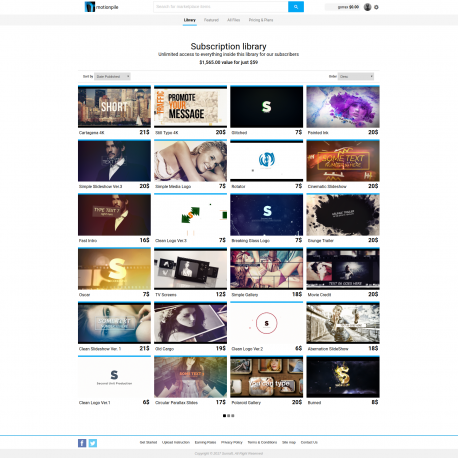Image resolution: width=458 pixels, height=458 pixels.
Task: Select the first pagination dot
Action: [224, 416]
